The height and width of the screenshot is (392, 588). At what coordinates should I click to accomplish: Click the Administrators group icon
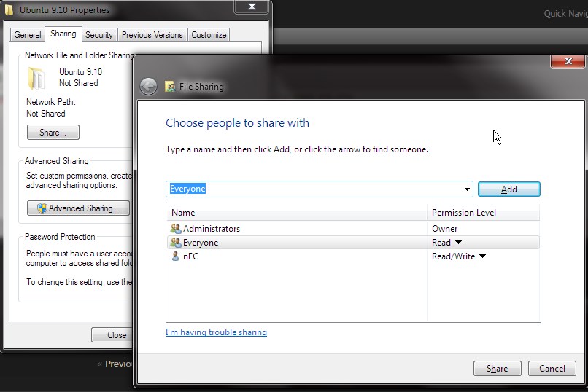(x=176, y=228)
